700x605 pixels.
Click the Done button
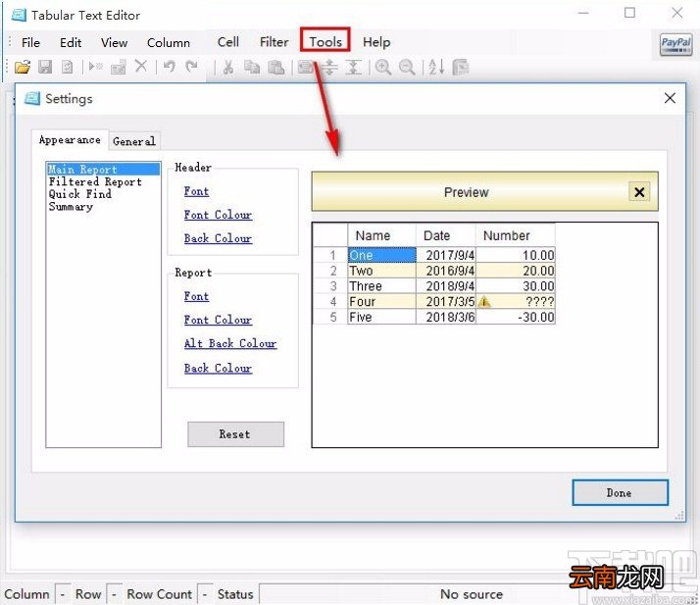click(x=620, y=493)
